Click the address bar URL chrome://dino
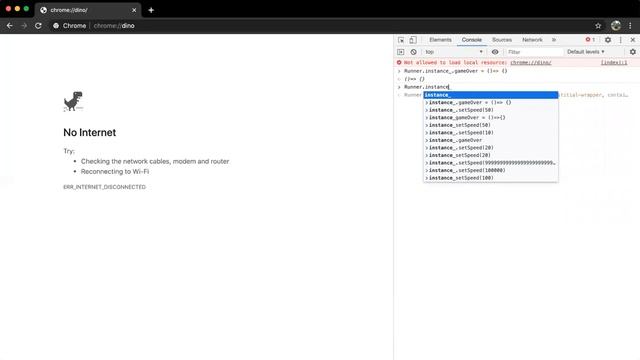This screenshot has height=360, width=640. [x=114, y=26]
